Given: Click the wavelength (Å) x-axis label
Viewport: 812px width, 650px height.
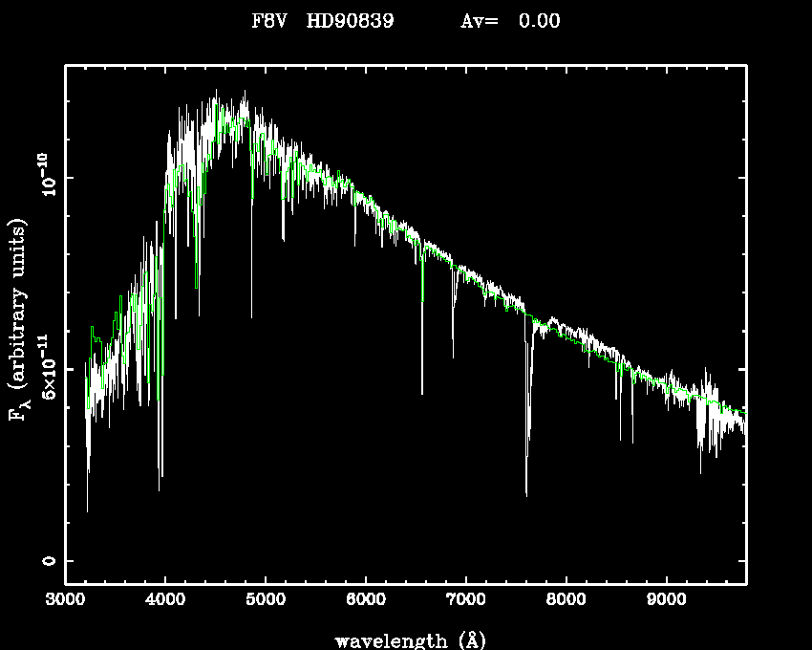Looking at the screenshot, I should (411, 639).
